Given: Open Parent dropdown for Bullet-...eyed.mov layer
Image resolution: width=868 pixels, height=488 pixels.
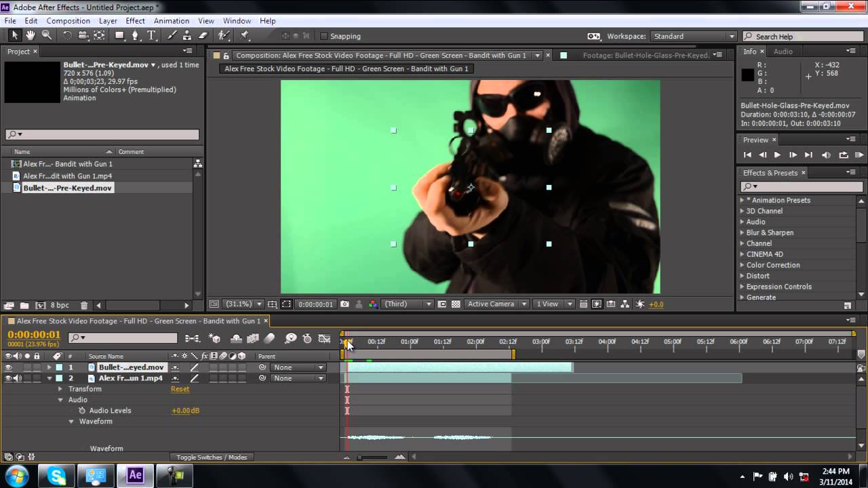Looking at the screenshot, I should (298, 367).
